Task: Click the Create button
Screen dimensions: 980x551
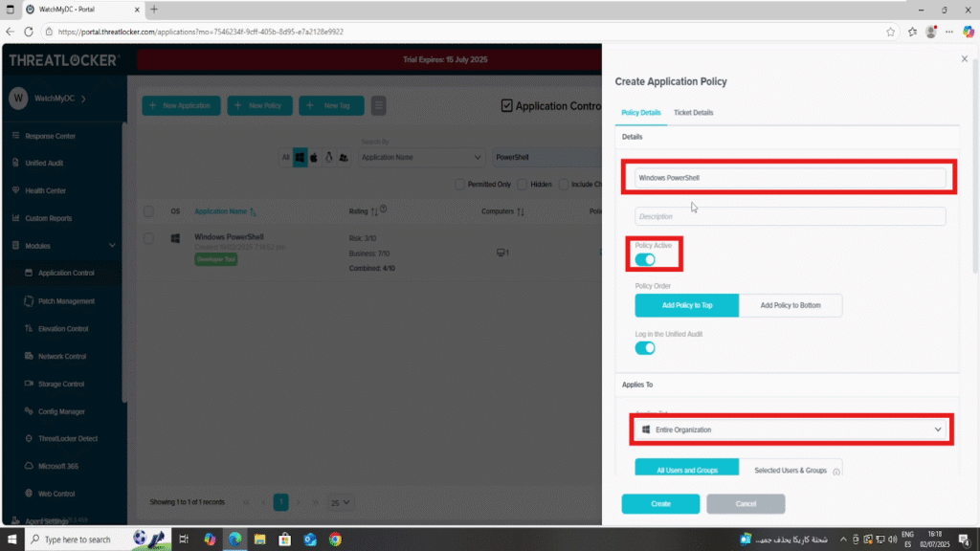Action: point(660,503)
